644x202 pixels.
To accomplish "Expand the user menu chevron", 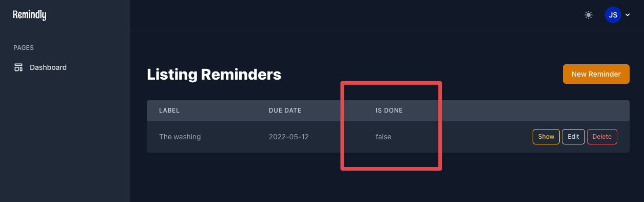I will (628, 15).
